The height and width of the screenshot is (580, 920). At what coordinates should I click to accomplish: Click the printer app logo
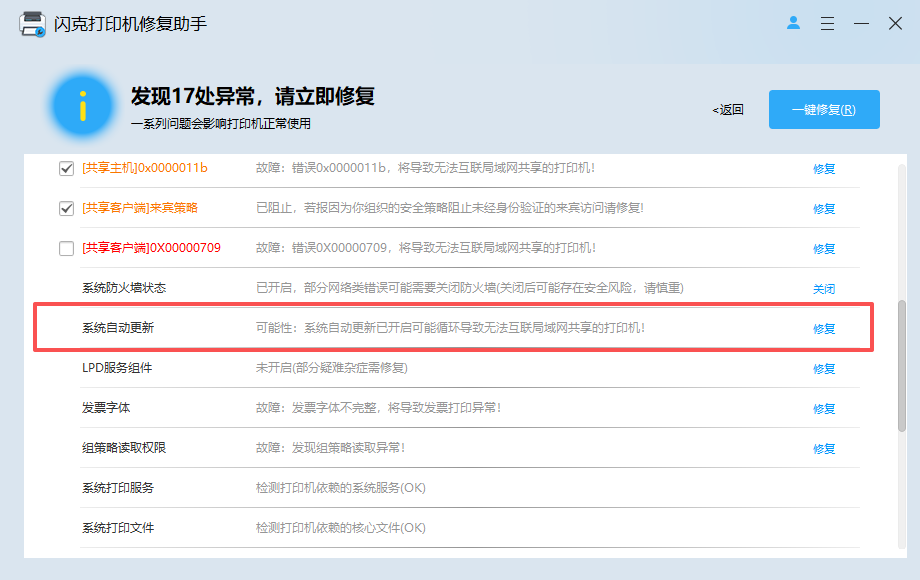pyautogui.click(x=32, y=24)
